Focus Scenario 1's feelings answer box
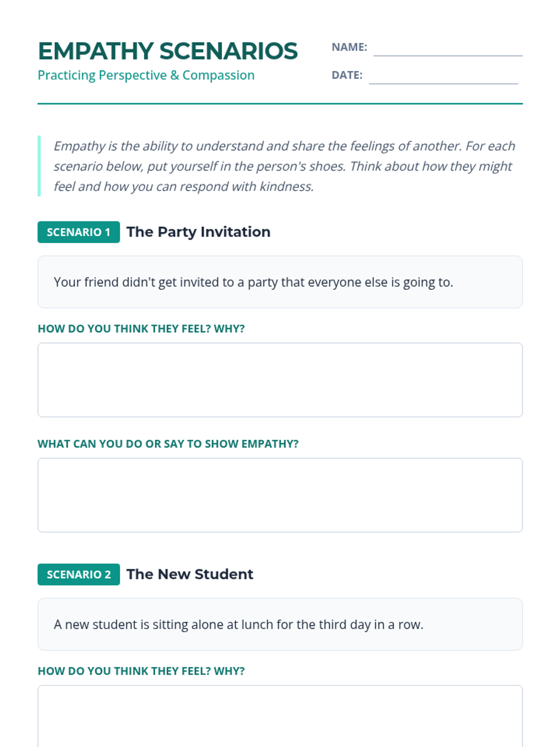 click(280, 380)
